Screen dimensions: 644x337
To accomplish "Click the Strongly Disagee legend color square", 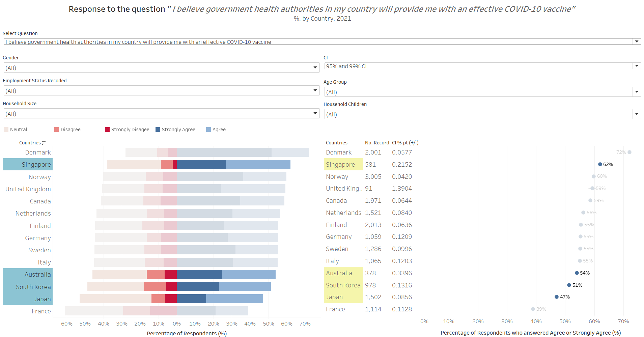I will click(107, 130).
